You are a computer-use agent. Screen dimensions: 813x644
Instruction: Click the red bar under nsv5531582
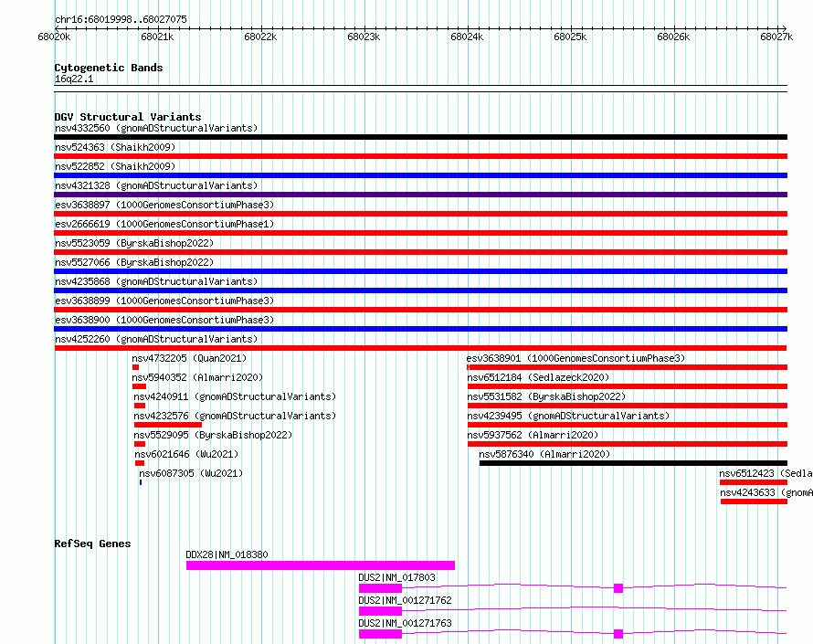point(628,406)
